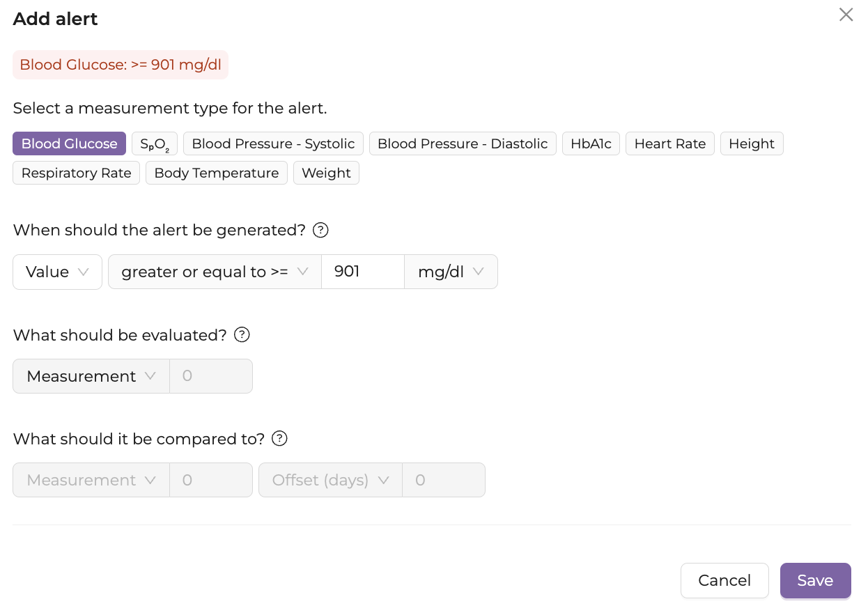Click the threshold field showing 901
868x606 pixels.
coord(363,272)
